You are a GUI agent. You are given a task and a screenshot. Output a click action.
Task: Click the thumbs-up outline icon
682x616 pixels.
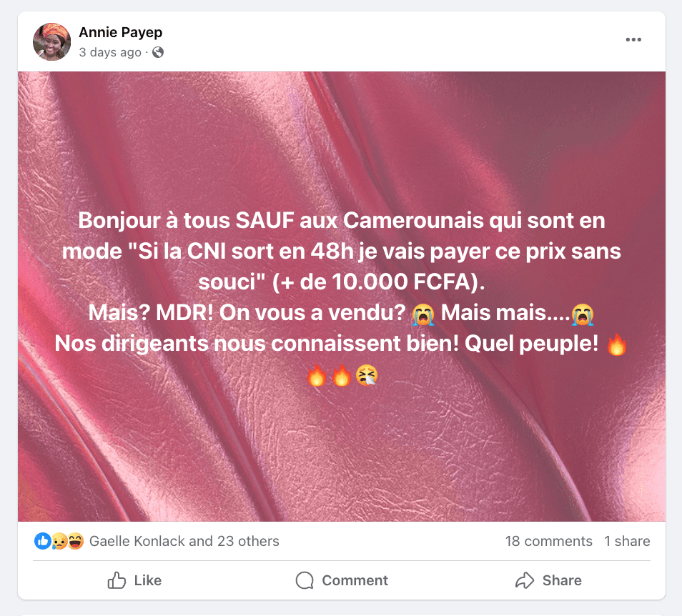tap(117, 580)
